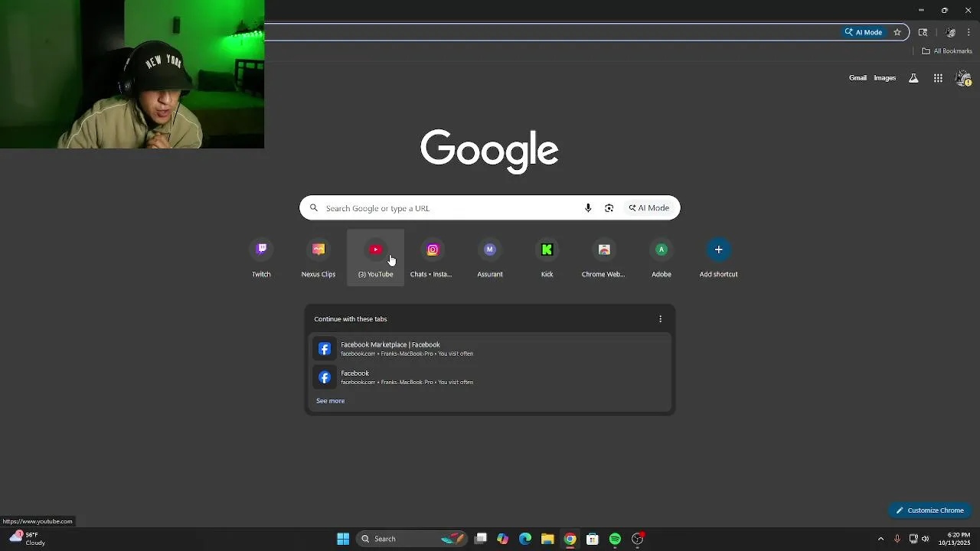Expand hidden system tray icons
The width and height of the screenshot is (980, 551).
click(x=880, y=539)
